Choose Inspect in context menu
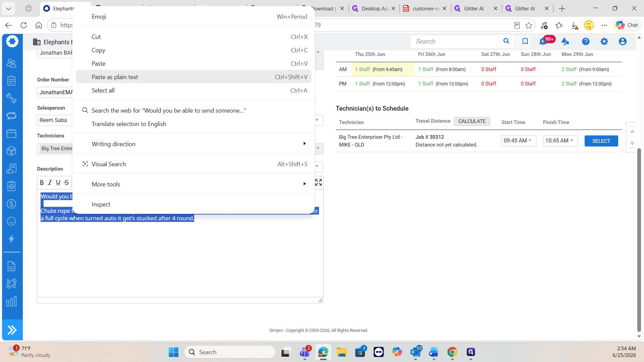This screenshot has height=362, width=644. [194, 204]
